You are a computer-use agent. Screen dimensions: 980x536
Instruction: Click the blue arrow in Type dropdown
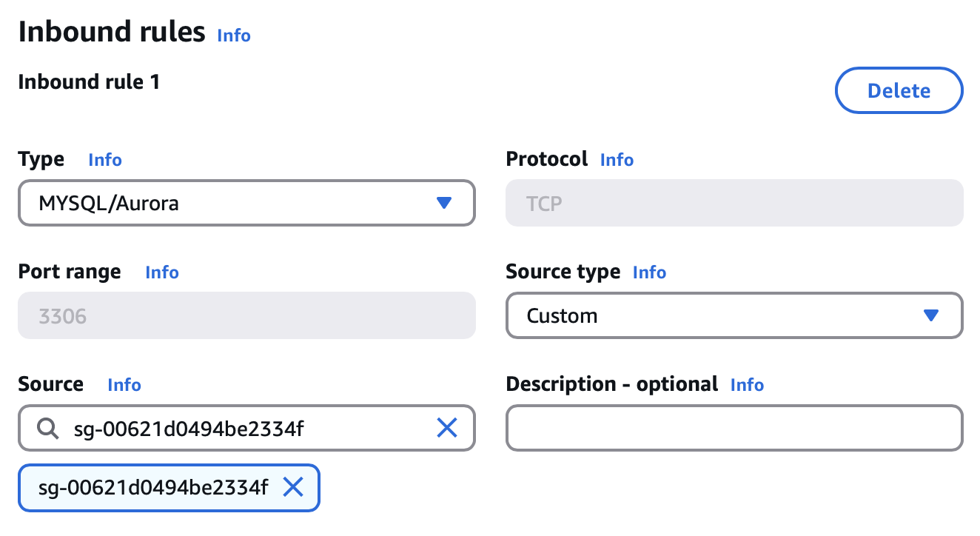pyautogui.click(x=443, y=203)
